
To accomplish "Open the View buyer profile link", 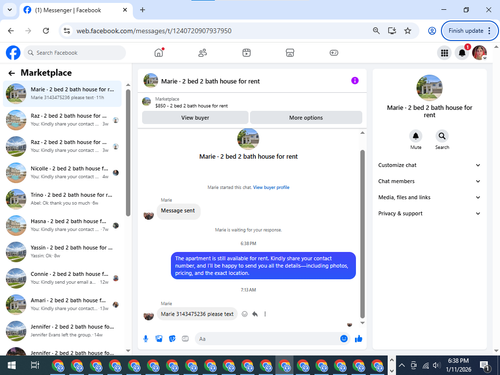I will click(271, 187).
